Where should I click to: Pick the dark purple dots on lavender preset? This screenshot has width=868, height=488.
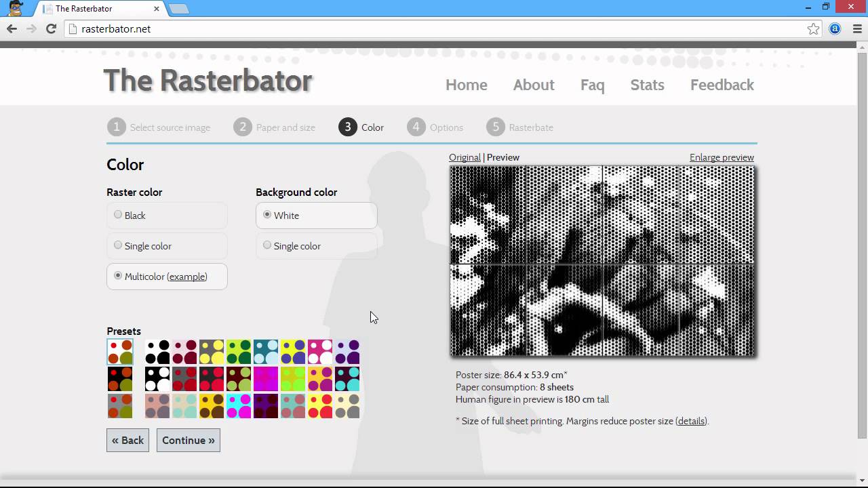click(347, 352)
